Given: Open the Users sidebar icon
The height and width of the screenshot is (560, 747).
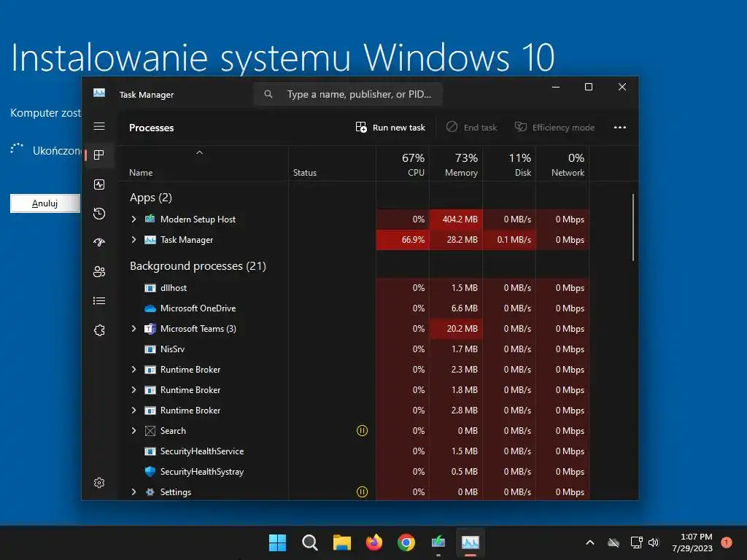Looking at the screenshot, I should coord(99,271).
